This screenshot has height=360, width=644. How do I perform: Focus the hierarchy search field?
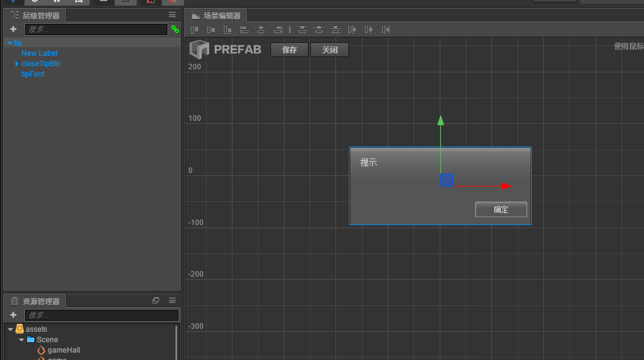(96, 29)
